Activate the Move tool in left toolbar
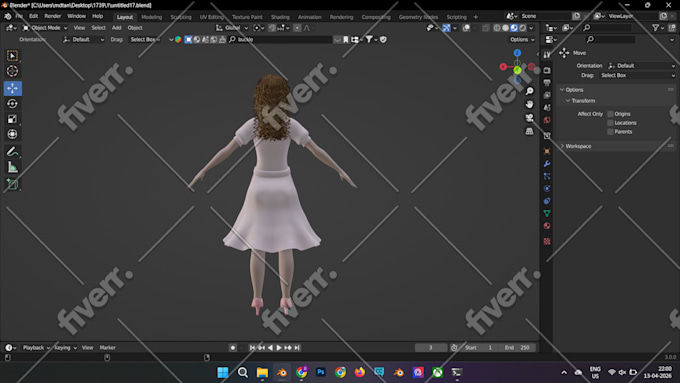This screenshot has height=383, width=680. pos(13,88)
